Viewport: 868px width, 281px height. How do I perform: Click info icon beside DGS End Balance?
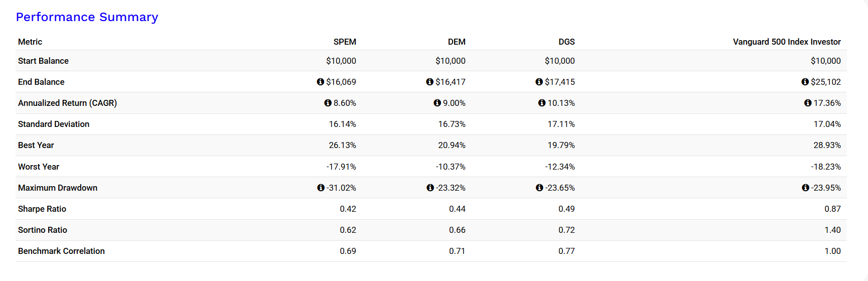tap(539, 82)
